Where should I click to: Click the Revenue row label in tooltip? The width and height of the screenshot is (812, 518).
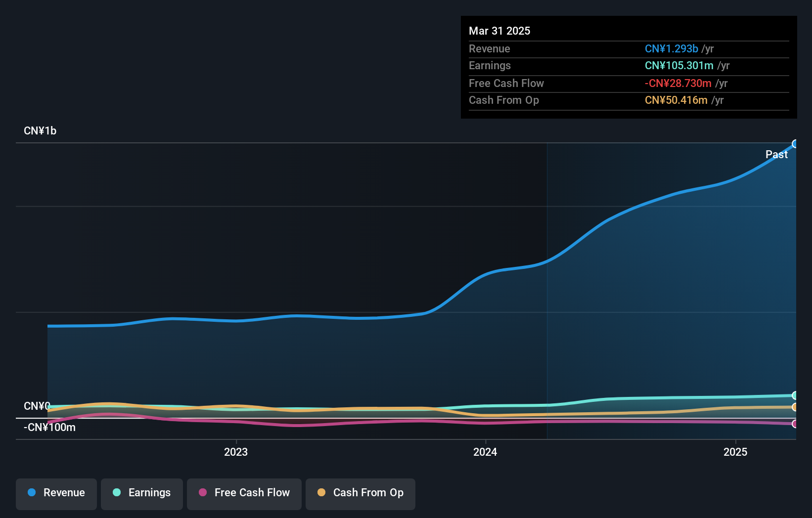tap(489, 48)
